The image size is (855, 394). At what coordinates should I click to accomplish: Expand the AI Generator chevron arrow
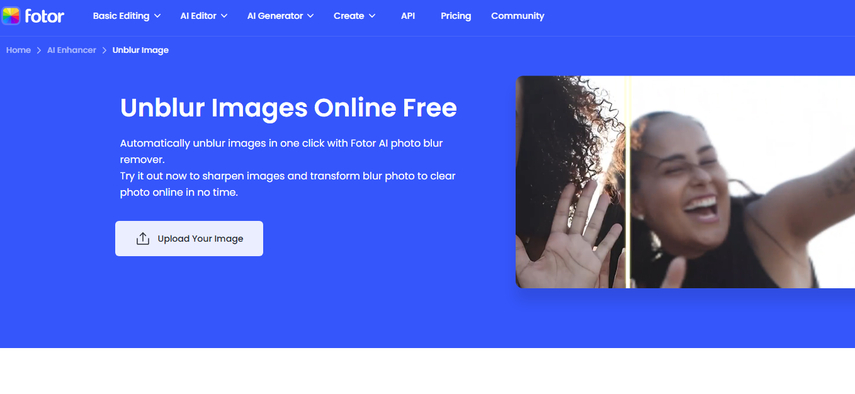pyautogui.click(x=310, y=16)
